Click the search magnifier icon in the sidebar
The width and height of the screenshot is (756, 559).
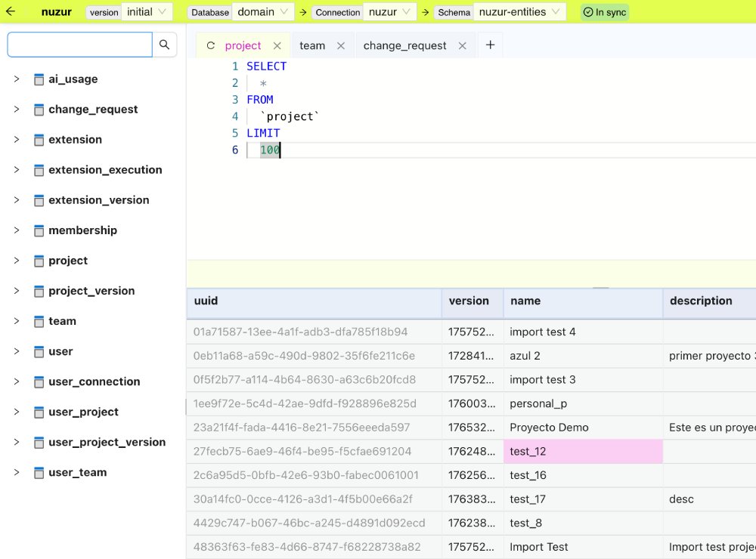point(164,45)
